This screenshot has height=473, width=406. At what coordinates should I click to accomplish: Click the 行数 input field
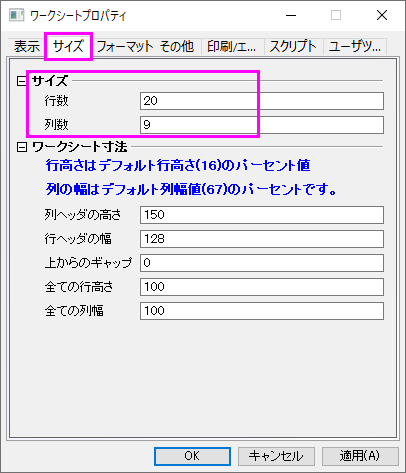pyautogui.click(x=262, y=101)
